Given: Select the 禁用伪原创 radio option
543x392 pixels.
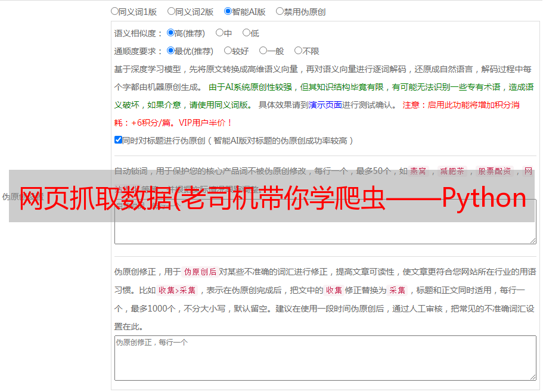Looking at the screenshot, I should 280,11.
